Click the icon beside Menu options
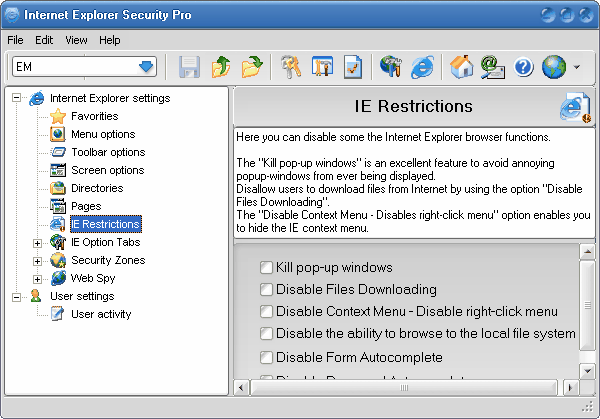The height and width of the screenshot is (419, 600). tap(58, 134)
